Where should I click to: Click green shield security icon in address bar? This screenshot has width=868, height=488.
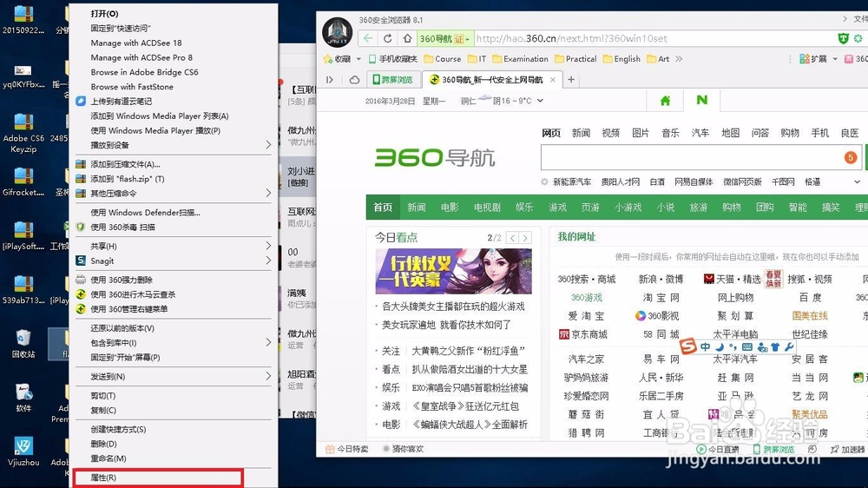843,38
